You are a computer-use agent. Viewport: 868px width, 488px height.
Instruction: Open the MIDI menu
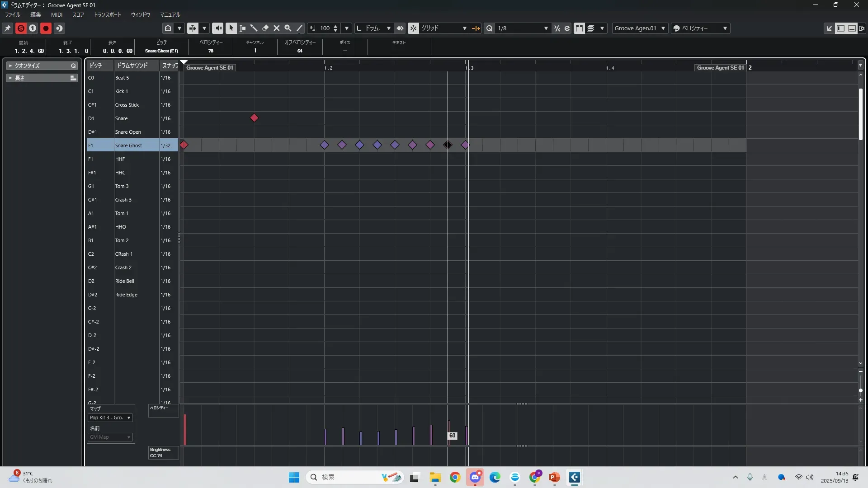[x=57, y=14]
